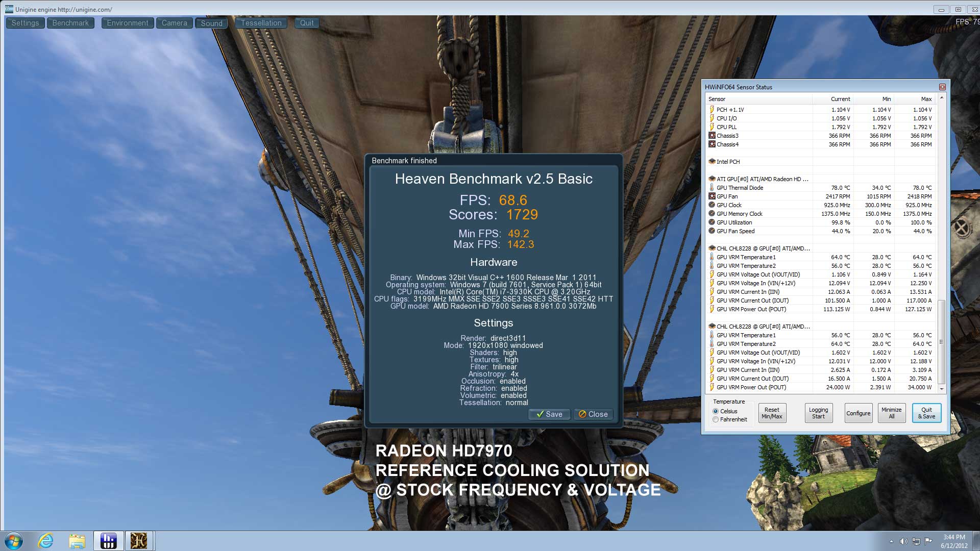
Task: Select the Sensor column header
Action: point(758,99)
